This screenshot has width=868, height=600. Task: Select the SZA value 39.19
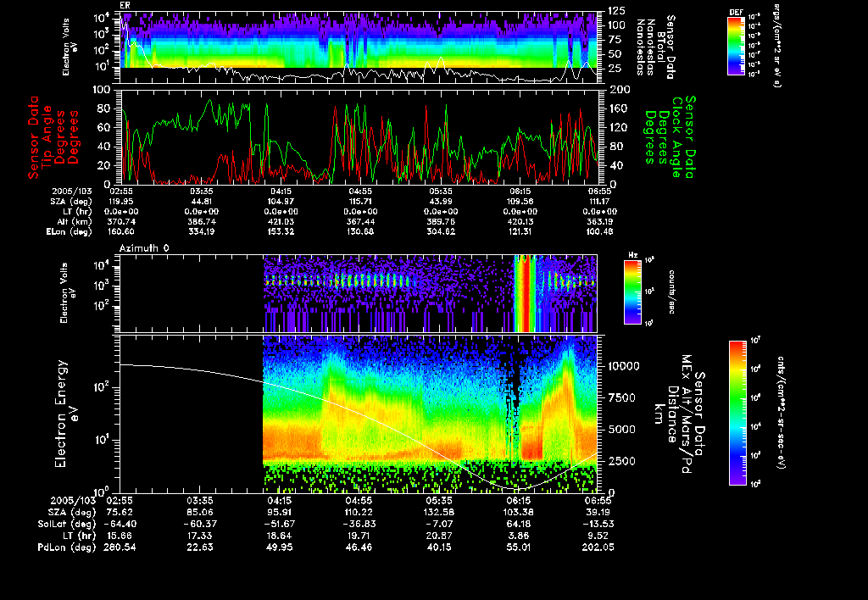click(598, 512)
